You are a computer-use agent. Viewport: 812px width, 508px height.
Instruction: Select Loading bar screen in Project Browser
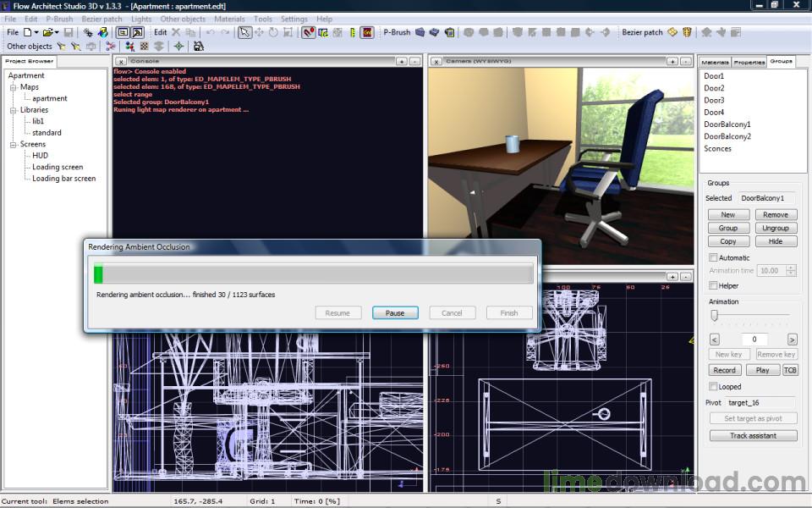coord(63,179)
